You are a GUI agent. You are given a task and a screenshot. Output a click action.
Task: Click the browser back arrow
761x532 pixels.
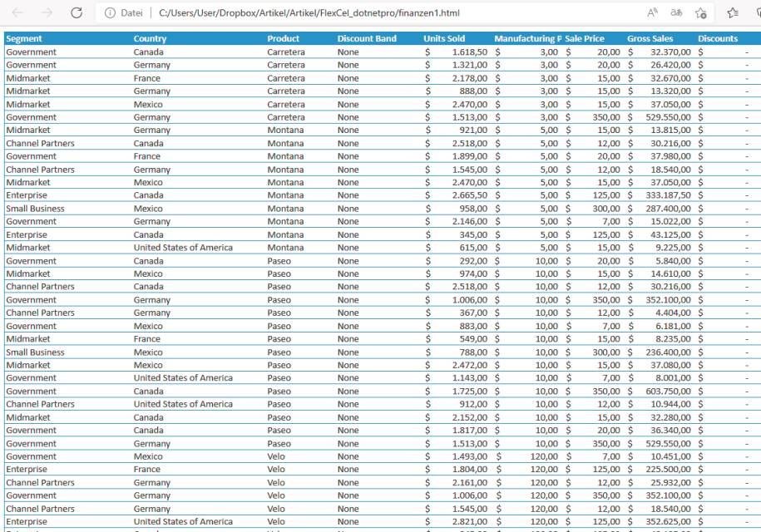click(17, 12)
